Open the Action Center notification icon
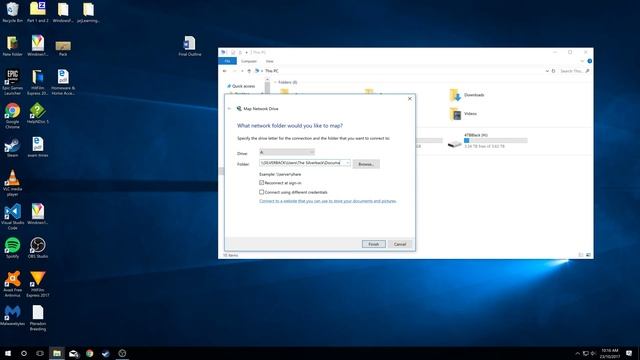 point(629,353)
